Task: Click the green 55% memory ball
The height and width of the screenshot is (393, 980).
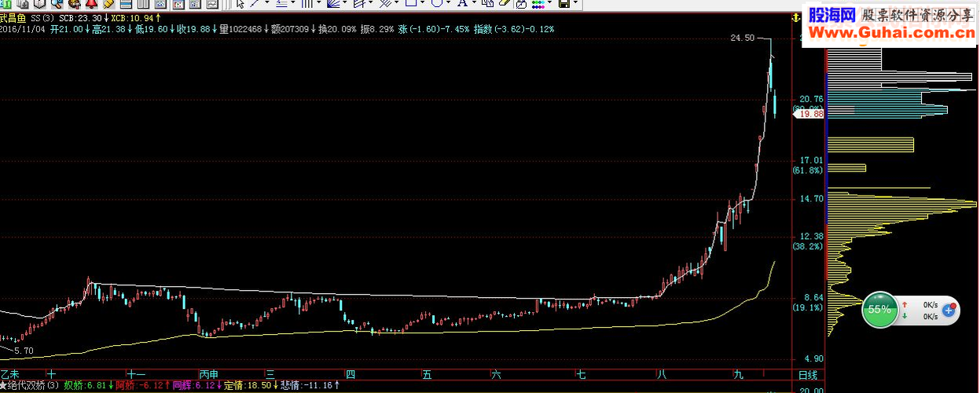Action: 879,310
